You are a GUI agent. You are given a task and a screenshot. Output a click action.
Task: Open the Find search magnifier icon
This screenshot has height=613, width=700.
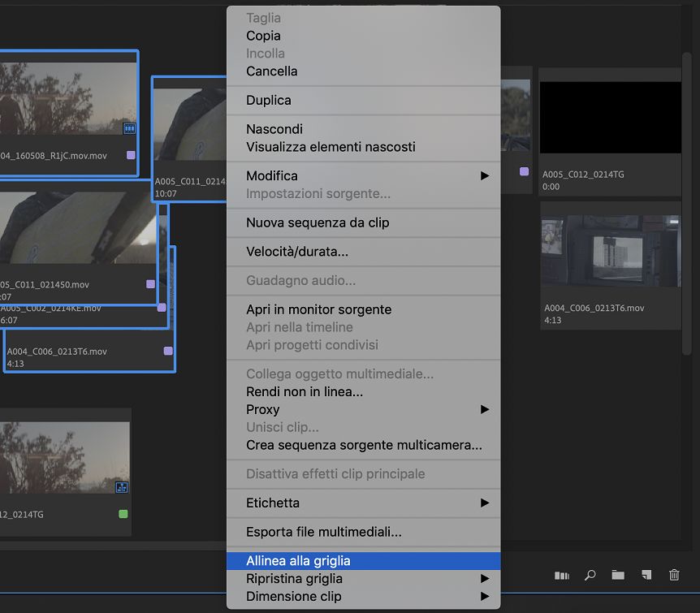590,575
